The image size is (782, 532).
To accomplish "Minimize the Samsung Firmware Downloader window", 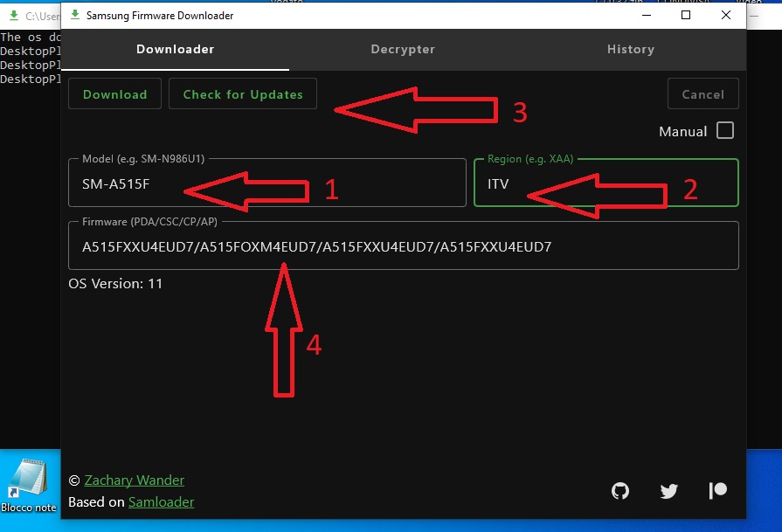I will [647, 15].
